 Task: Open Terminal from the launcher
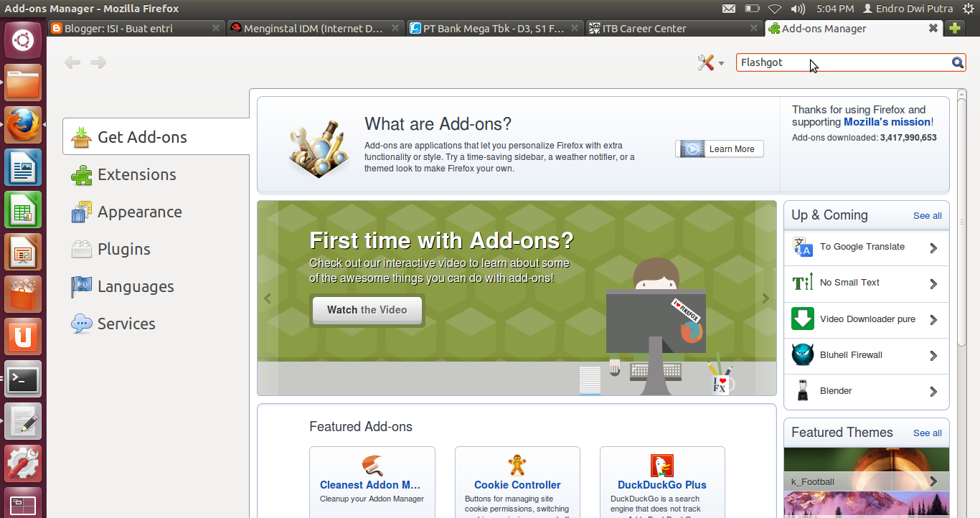point(23,379)
